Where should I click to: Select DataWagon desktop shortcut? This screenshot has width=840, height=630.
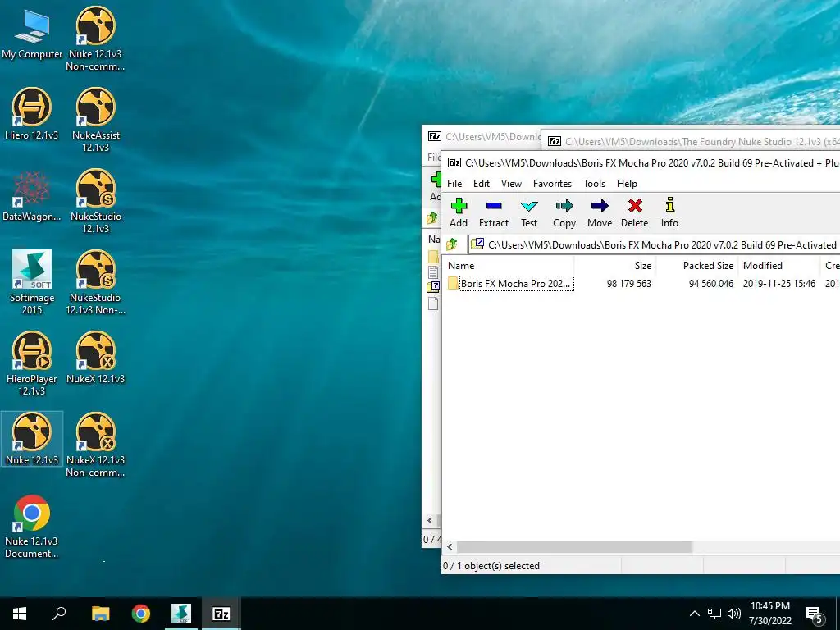click(x=32, y=195)
